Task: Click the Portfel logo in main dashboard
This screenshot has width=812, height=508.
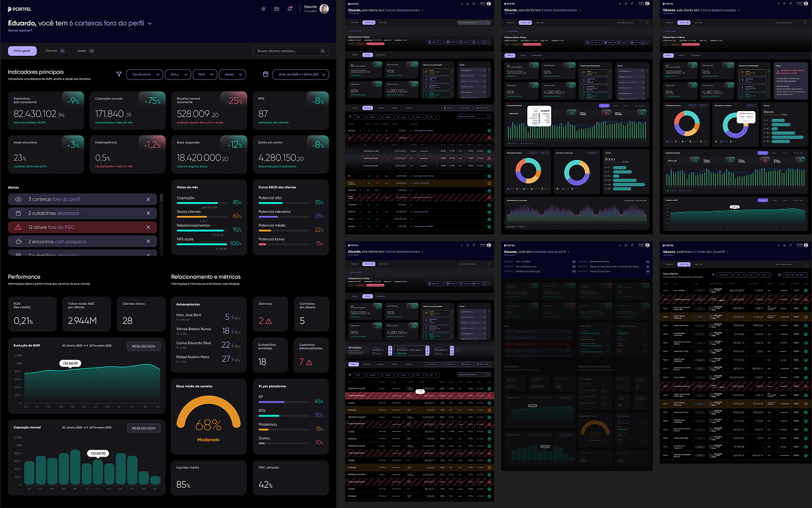Action: (20, 9)
